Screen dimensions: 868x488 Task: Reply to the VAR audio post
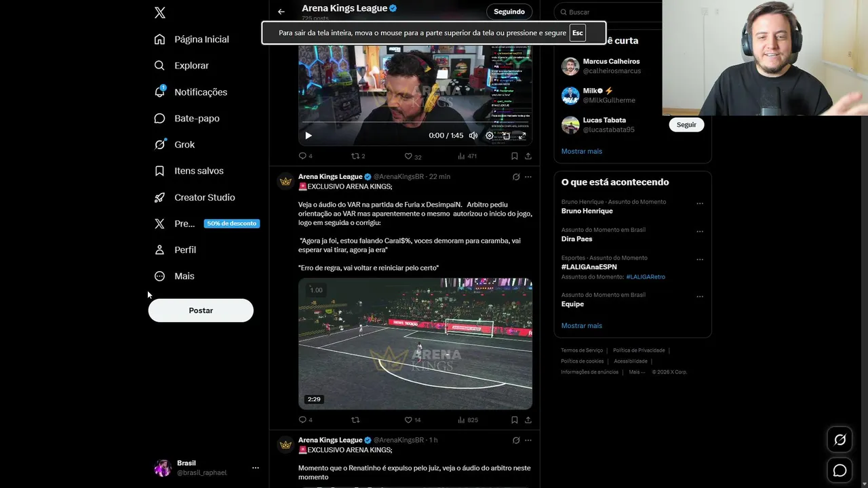(x=305, y=420)
